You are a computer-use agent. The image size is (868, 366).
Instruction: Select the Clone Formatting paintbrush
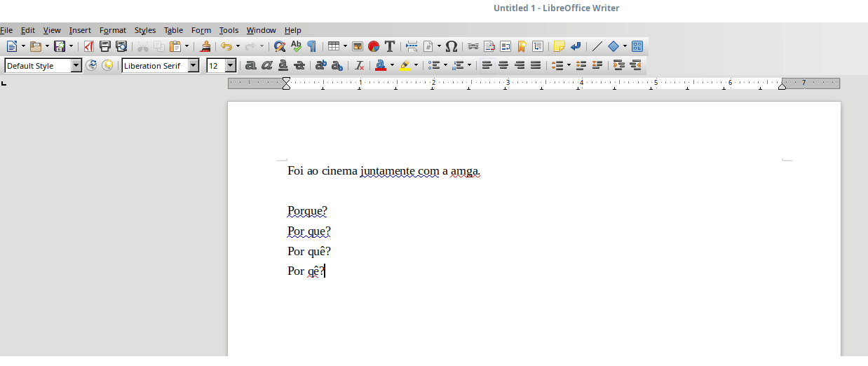click(x=205, y=46)
